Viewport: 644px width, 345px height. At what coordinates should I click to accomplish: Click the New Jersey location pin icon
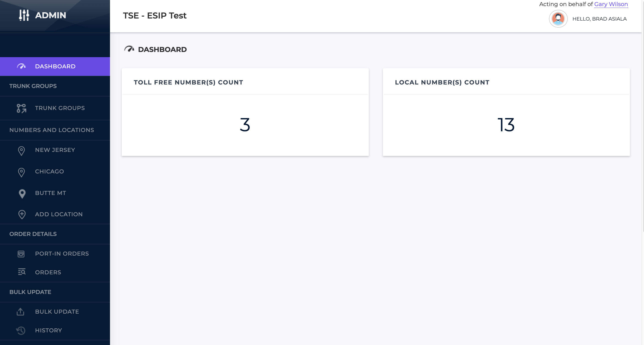(22, 151)
